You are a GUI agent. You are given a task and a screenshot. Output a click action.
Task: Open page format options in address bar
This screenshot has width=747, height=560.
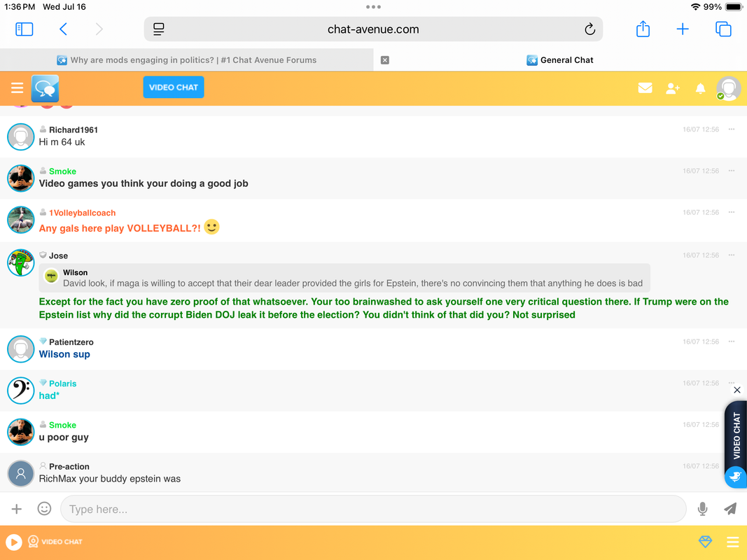[x=159, y=29]
